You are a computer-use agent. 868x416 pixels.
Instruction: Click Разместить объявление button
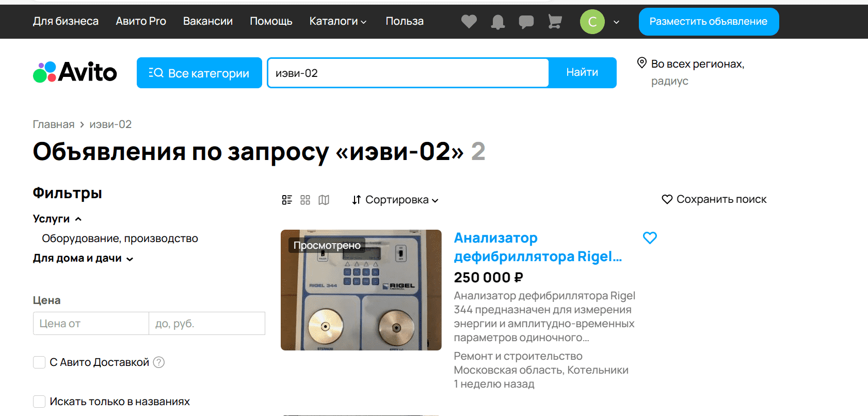(x=709, y=22)
